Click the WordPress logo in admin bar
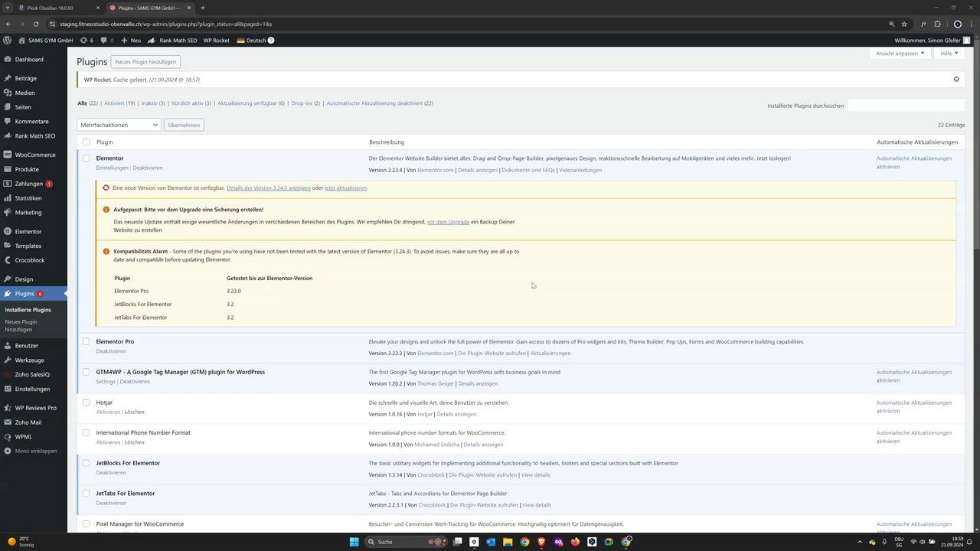This screenshot has height=551, width=980. point(8,41)
